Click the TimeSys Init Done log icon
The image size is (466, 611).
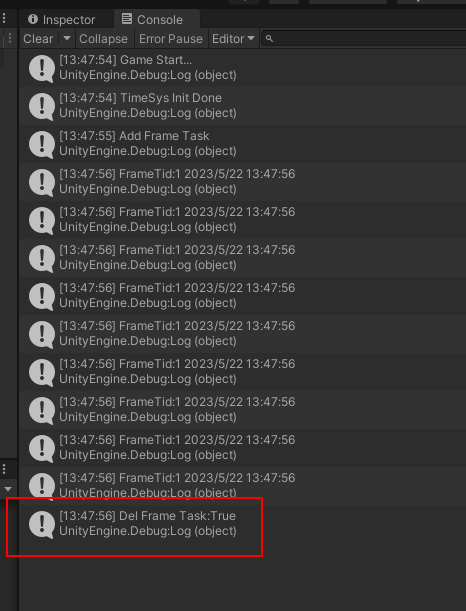tap(42, 106)
